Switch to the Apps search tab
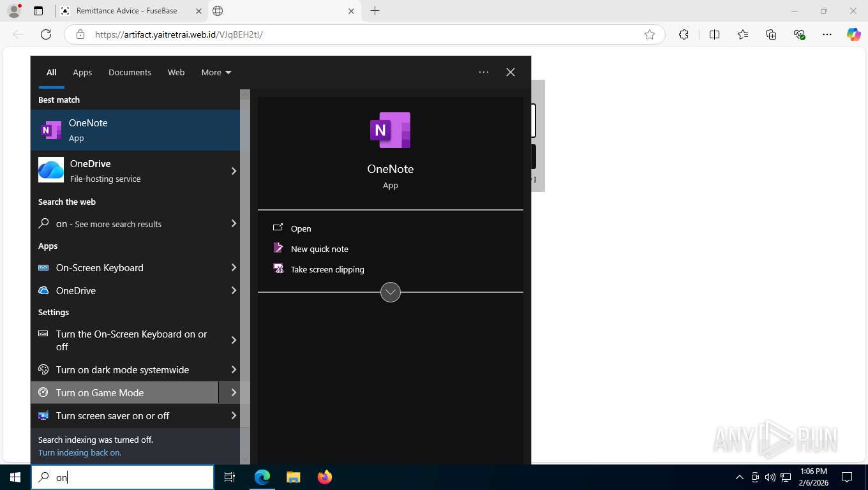The image size is (868, 490). [82, 72]
